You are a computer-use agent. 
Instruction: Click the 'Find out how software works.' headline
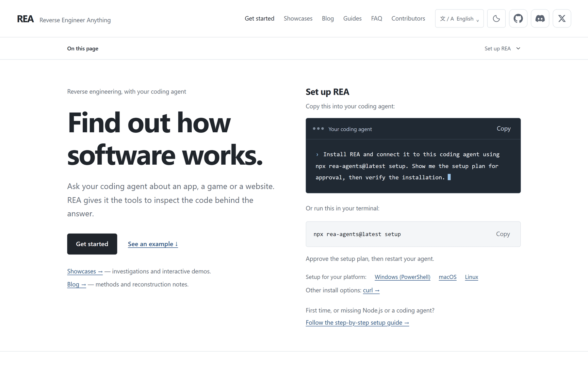(x=165, y=139)
